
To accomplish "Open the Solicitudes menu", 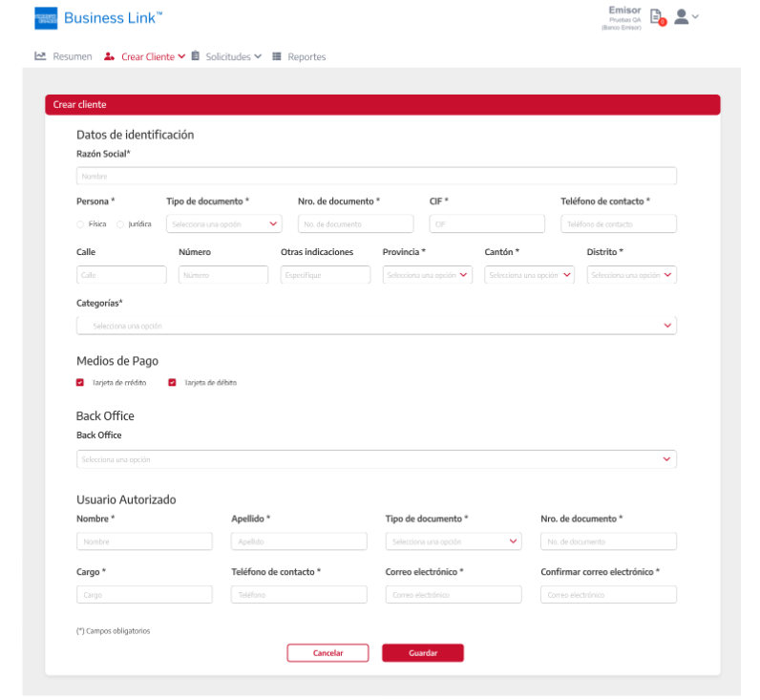I will click(228, 56).
